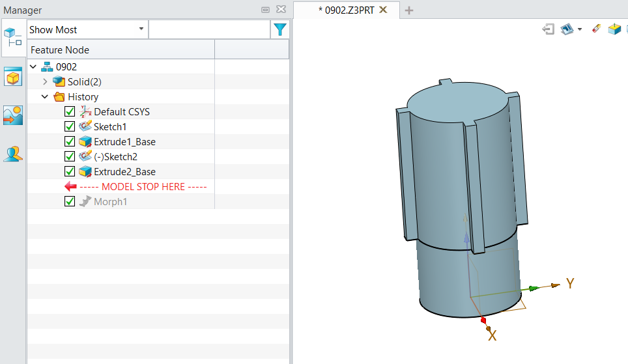Select the 0902.Z3PRT document tab
Viewport: 628px width, 364px height.
tap(345, 10)
